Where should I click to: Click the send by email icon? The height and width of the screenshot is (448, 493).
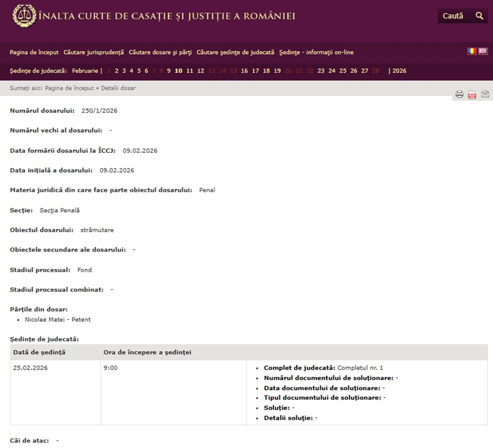point(485,94)
